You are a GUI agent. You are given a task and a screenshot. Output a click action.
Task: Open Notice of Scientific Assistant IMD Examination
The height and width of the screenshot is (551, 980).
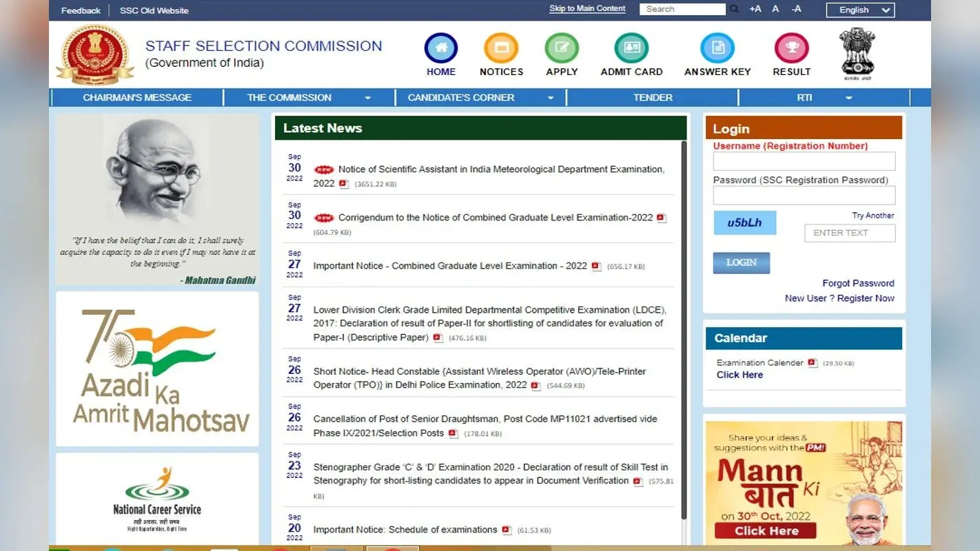[x=489, y=176]
